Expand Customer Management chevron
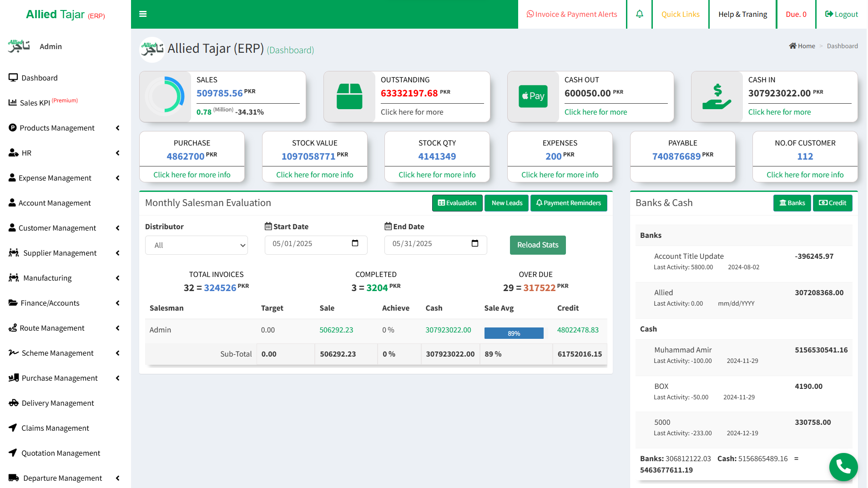 (118, 228)
